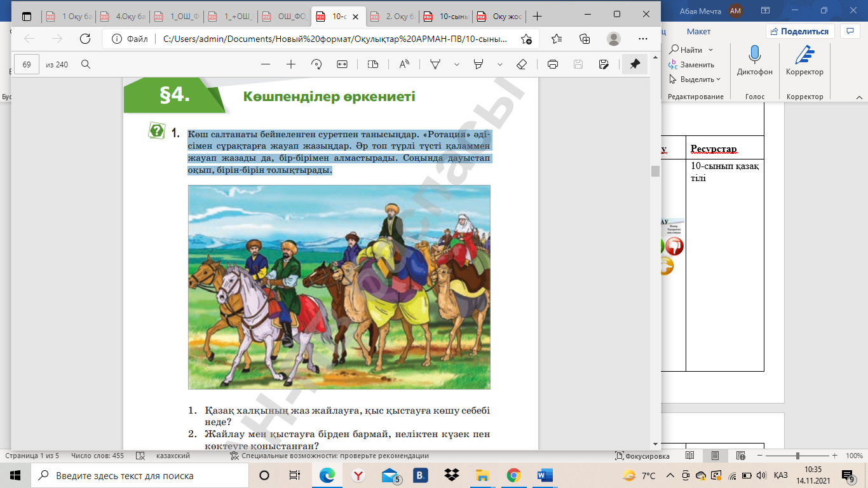Screen dimensions: 868x488
Task: Switch Word to Read Mode view
Action: coord(690,456)
